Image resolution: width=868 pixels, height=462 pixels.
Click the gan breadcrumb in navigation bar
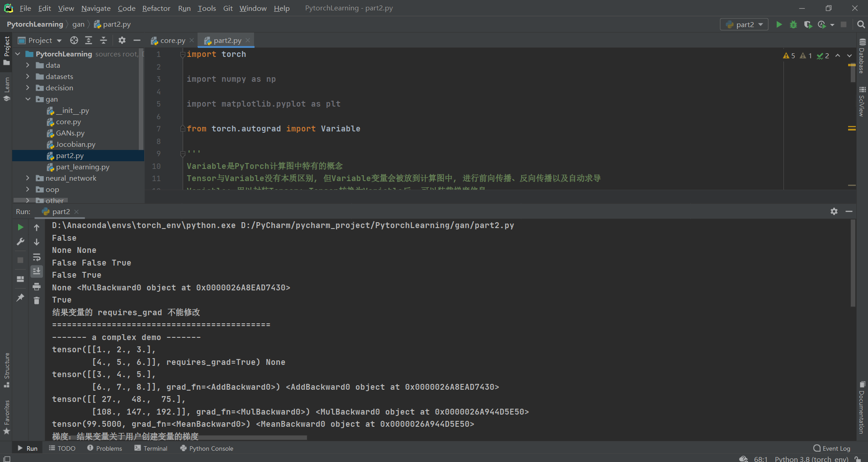[x=78, y=24]
